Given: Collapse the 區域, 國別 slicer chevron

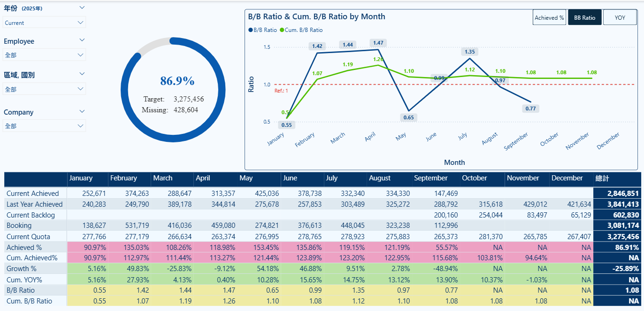Looking at the screenshot, I should [x=82, y=74].
